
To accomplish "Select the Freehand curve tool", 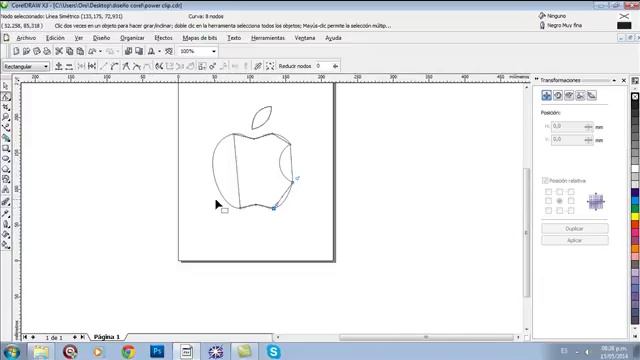I will tap(6, 127).
